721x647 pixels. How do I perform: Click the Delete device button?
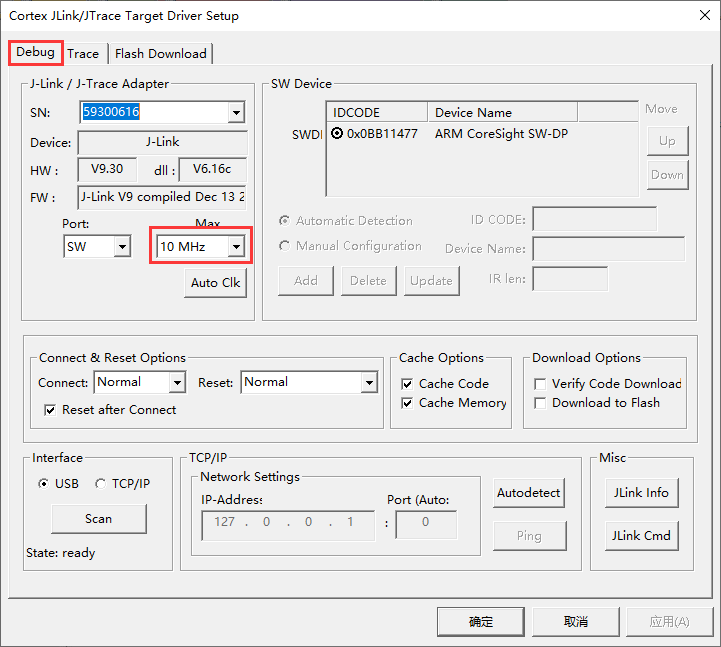[368, 281]
